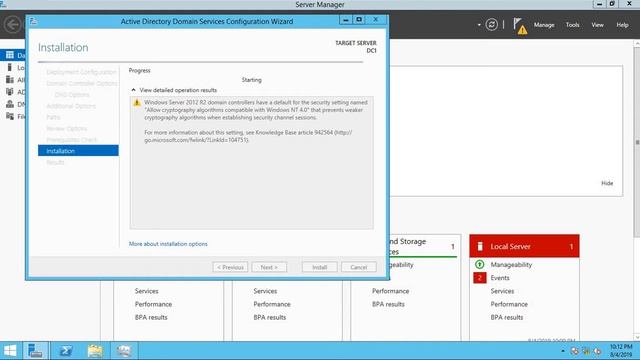The height and width of the screenshot is (360, 640).
Task: Open BPA results in Local Server tile
Action: pyautogui.click(x=507, y=317)
